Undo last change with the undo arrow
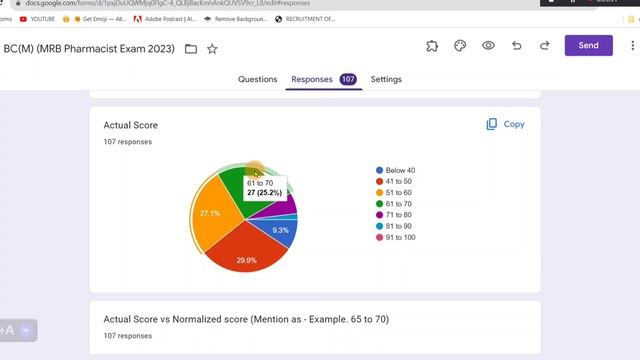The image size is (640, 360). [x=517, y=46]
